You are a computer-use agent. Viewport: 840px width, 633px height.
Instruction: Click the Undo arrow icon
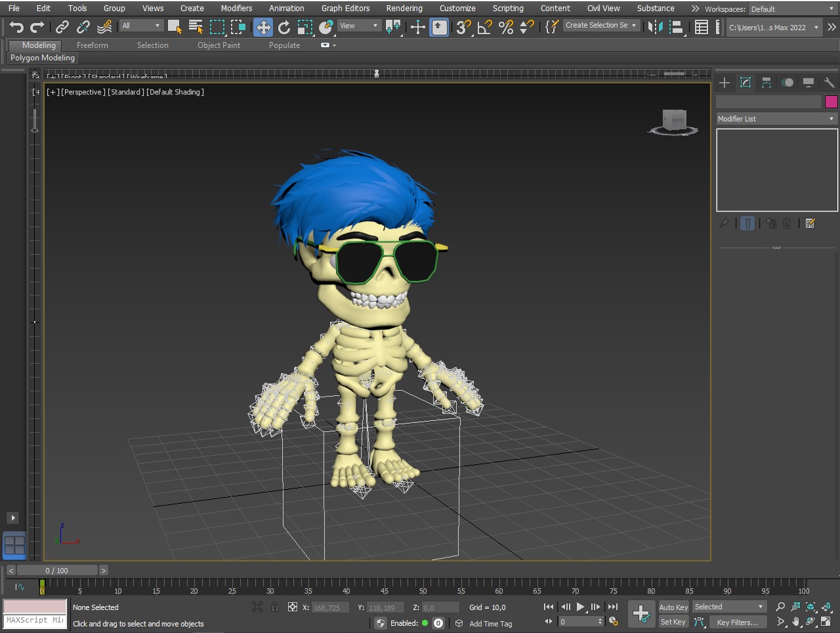click(x=16, y=27)
